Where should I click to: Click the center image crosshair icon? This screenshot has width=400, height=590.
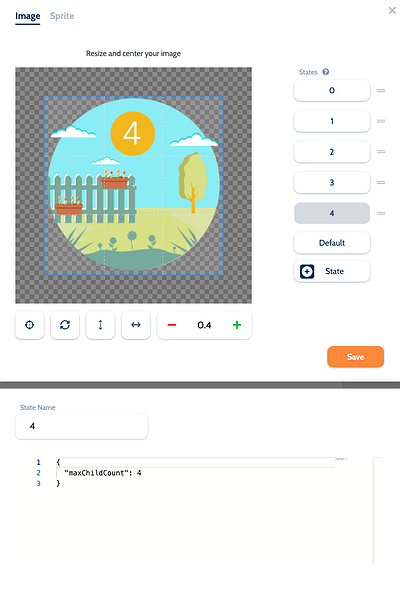29,325
